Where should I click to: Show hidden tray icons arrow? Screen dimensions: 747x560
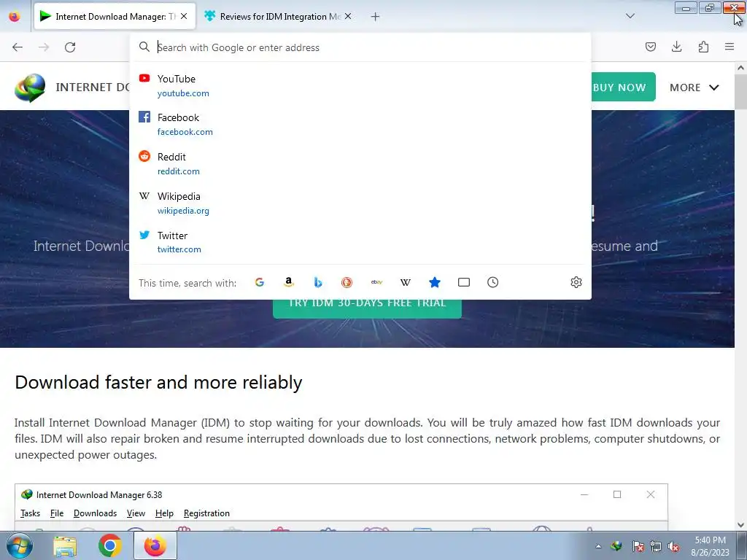click(598, 547)
